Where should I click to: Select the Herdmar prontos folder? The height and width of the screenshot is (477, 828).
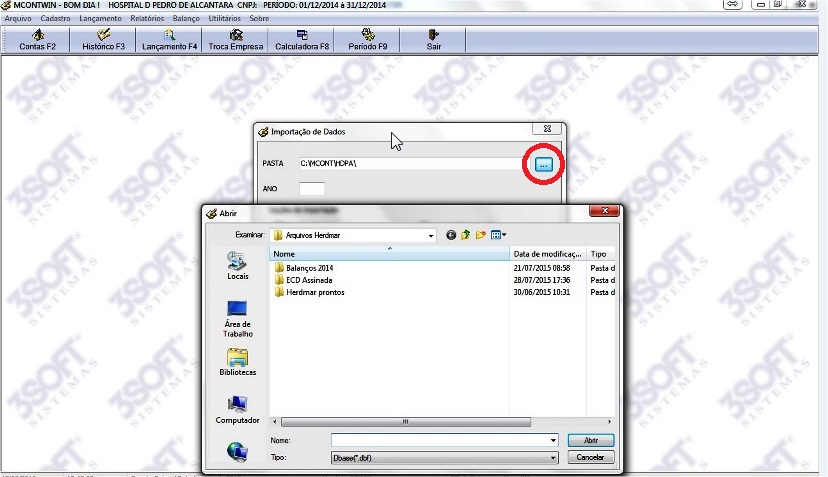pyautogui.click(x=309, y=293)
